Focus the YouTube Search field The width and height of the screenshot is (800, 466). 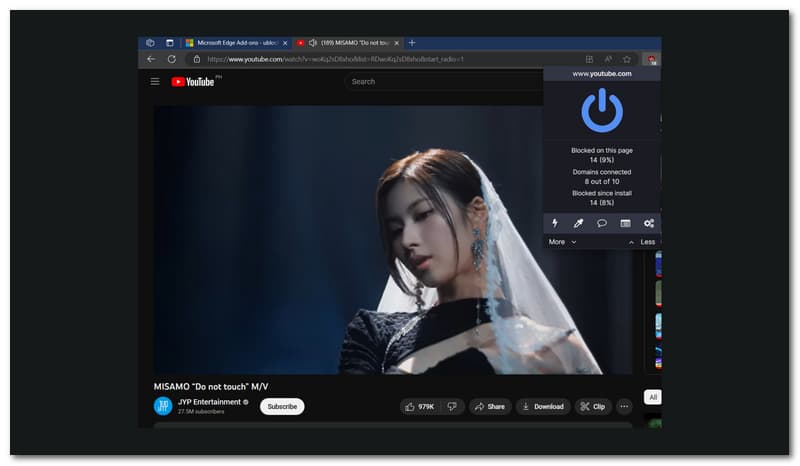pos(444,82)
